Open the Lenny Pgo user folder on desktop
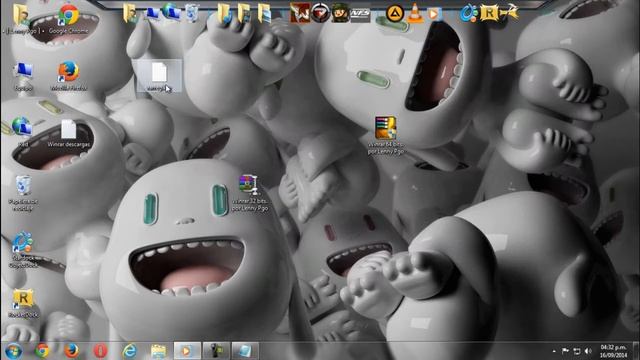This screenshot has height=360, width=640. pos(22,18)
